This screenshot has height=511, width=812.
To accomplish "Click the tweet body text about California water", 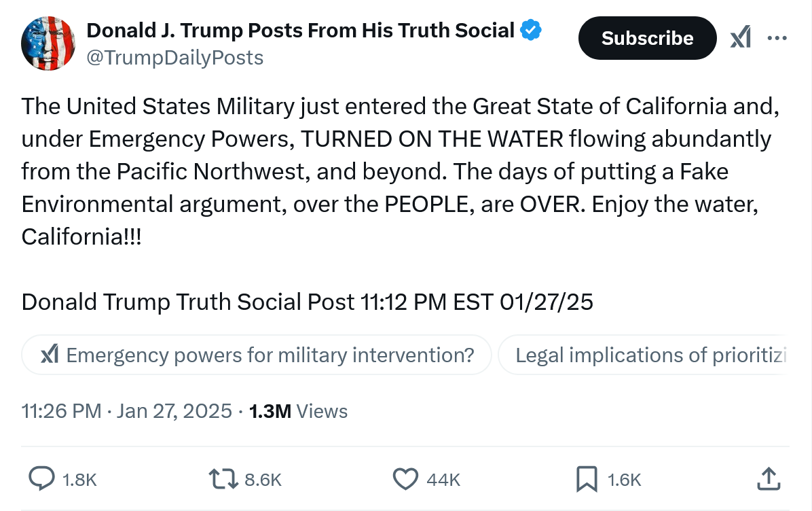I will pos(394,172).
